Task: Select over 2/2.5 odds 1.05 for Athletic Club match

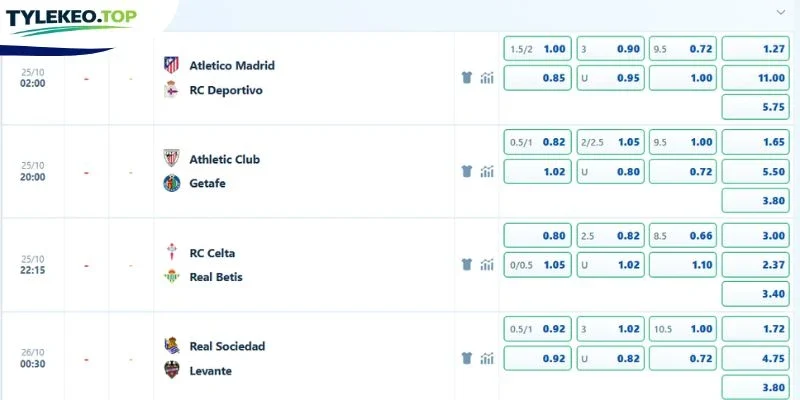Action: point(611,142)
